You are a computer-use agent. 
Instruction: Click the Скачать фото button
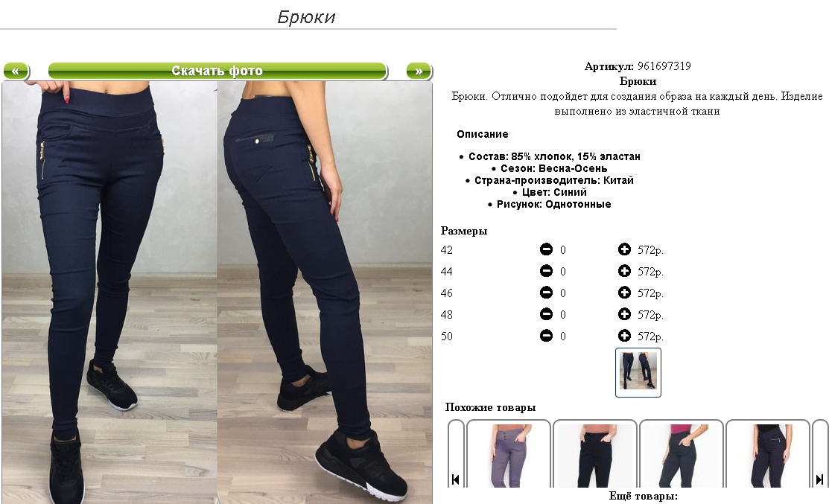[217, 71]
